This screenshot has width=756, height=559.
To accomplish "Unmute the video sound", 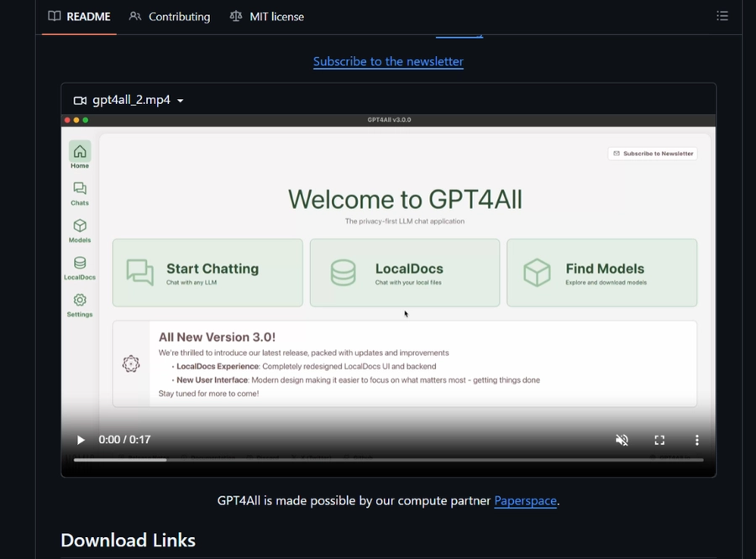I will tap(622, 440).
